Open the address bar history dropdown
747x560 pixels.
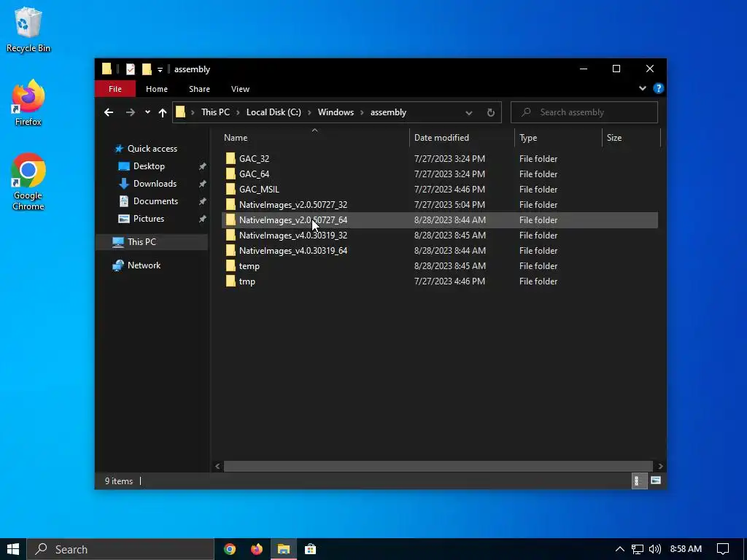coord(469,113)
